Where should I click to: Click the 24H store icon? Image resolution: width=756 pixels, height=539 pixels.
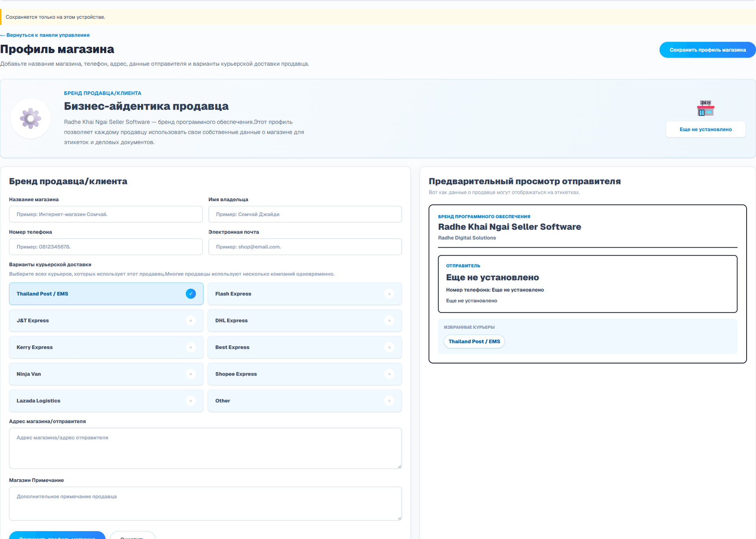pyautogui.click(x=705, y=108)
